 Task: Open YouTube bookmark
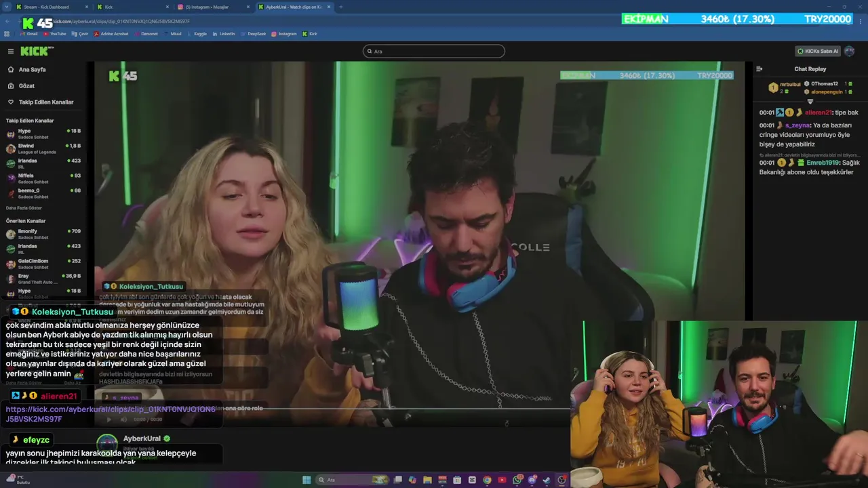pos(54,34)
